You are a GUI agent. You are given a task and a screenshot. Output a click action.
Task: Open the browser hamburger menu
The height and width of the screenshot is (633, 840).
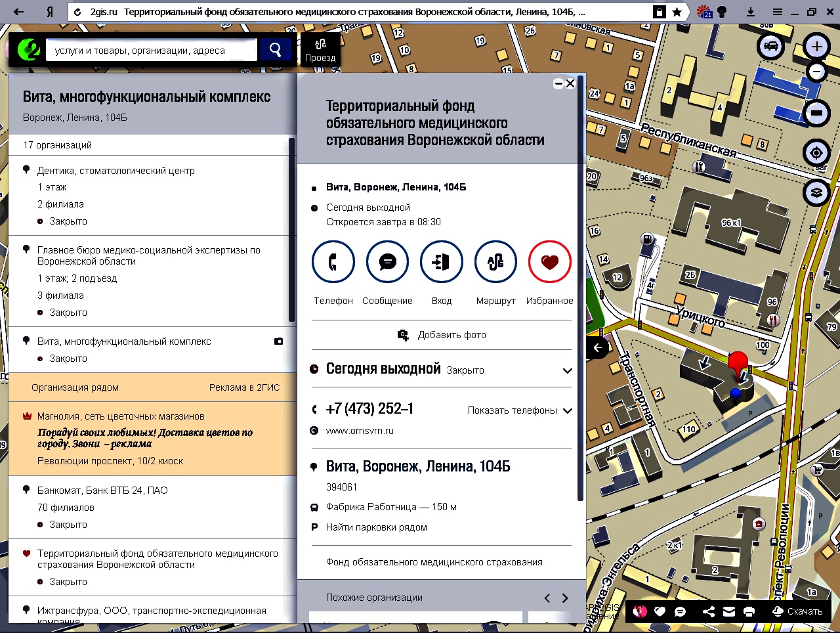[778, 12]
